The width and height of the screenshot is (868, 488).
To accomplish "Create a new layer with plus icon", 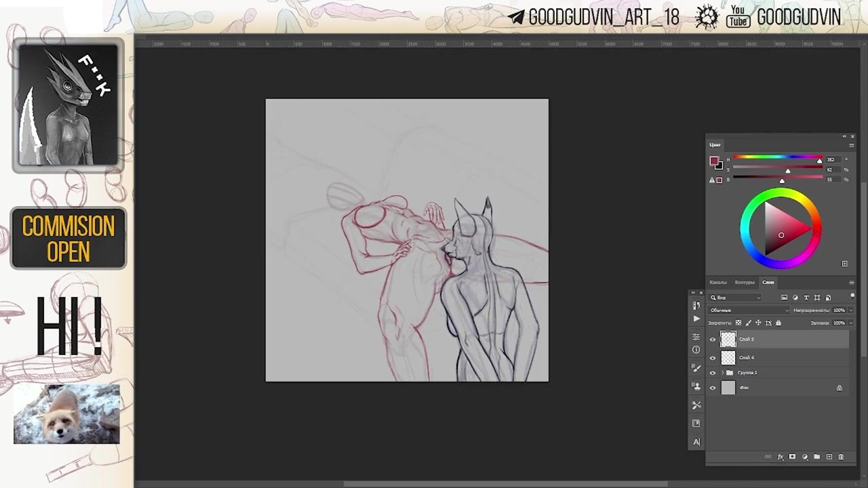I will point(829,457).
